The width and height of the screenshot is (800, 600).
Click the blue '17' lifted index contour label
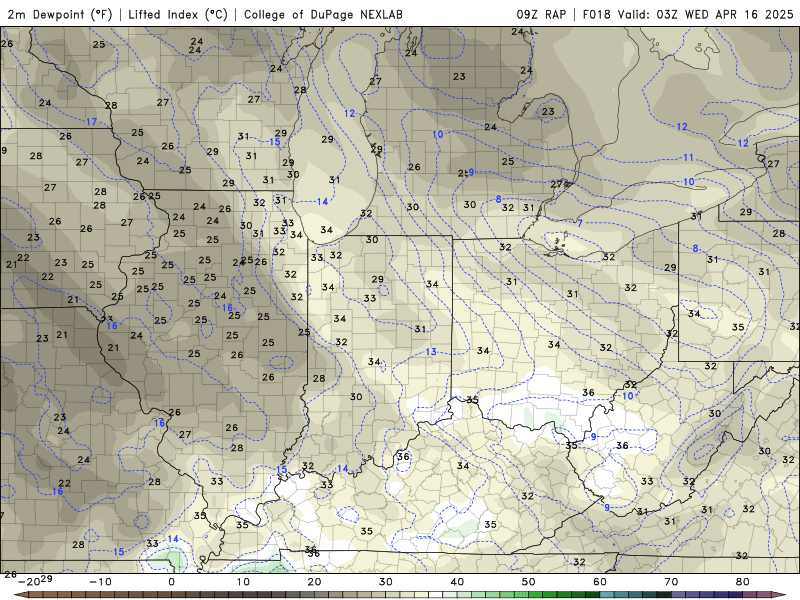tap(91, 122)
